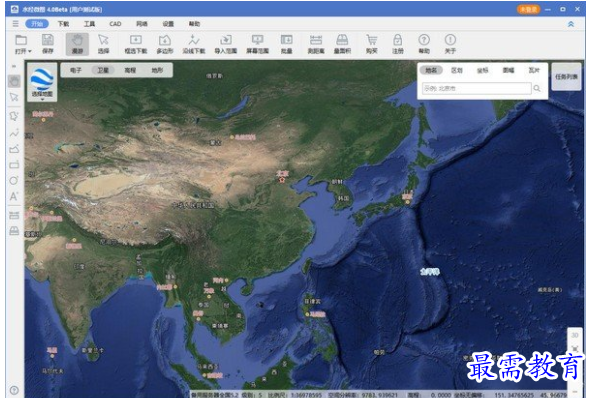Select the 地名 search tab
This screenshot has height=398, width=591.
[x=431, y=70]
